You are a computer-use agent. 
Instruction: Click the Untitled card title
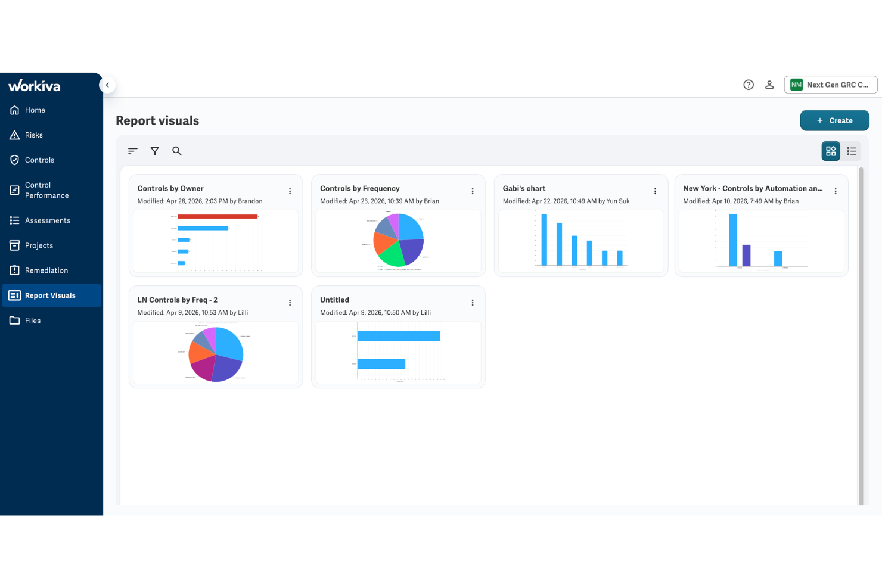point(334,300)
